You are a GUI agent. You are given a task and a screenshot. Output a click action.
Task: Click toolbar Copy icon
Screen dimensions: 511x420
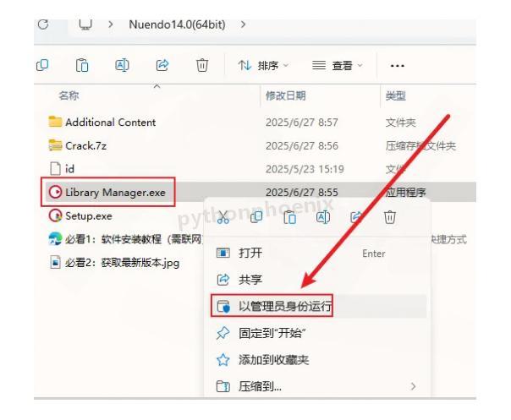[42, 65]
